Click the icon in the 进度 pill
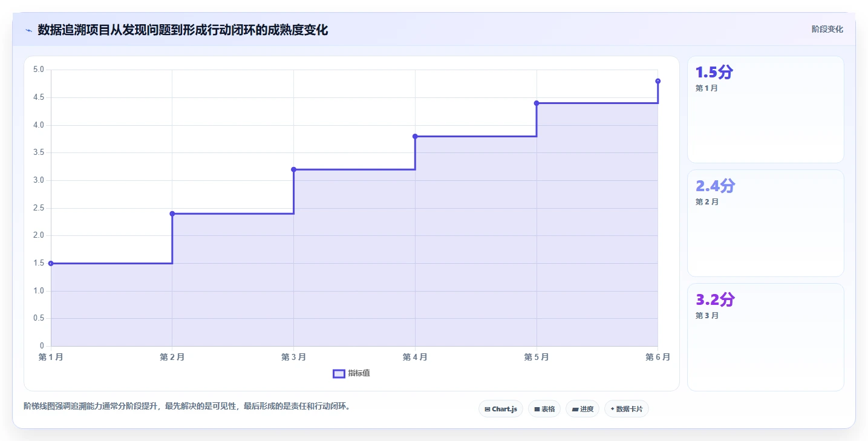This screenshot has width=868, height=441. click(575, 410)
